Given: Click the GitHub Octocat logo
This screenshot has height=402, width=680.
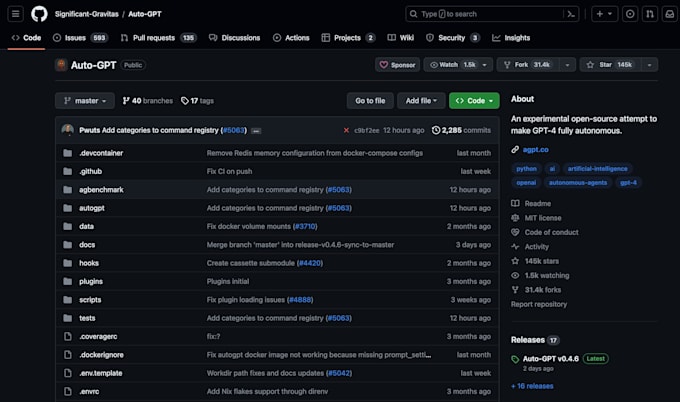Looking at the screenshot, I should coord(39,14).
